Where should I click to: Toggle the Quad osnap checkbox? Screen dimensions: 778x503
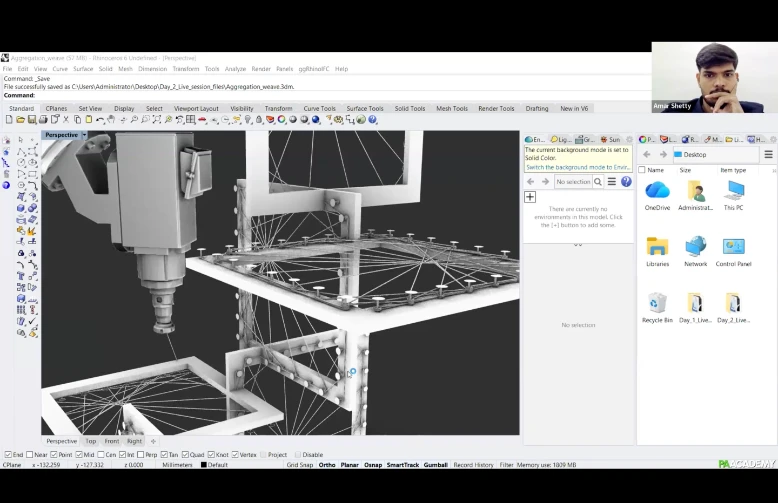pyautogui.click(x=187, y=454)
